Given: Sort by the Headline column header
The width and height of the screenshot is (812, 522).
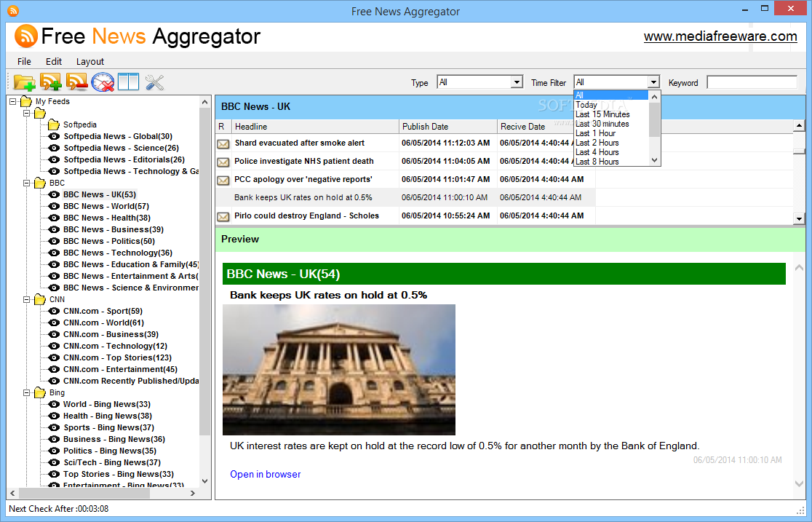Looking at the screenshot, I should coord(315,127).
